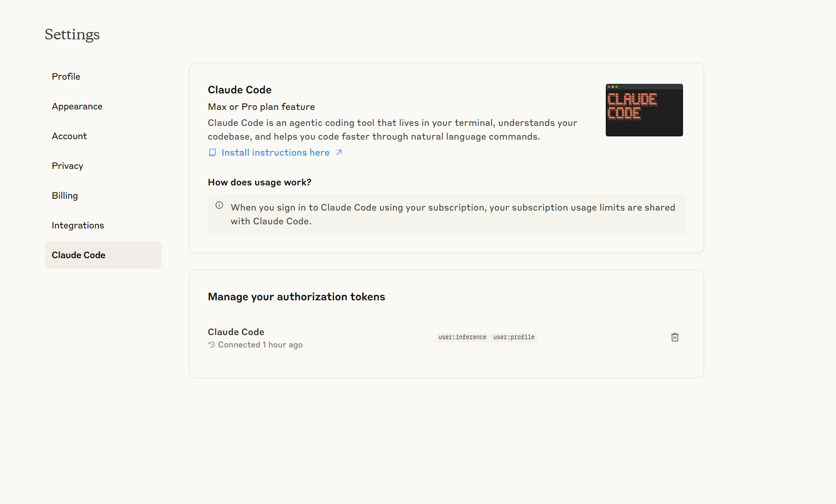Viewport: 836px width, 504px height.
Task: Go to Account settings
Action: pos(69,136)
